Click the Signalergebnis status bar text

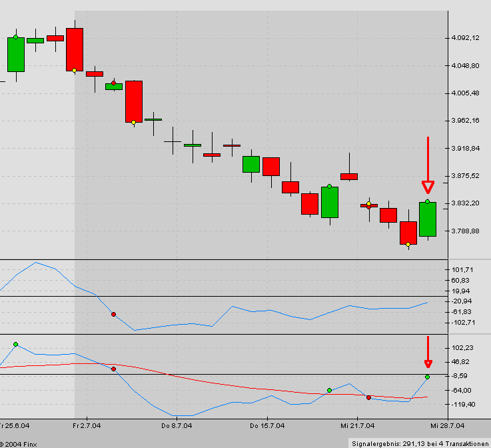click(x=418, y=443)
